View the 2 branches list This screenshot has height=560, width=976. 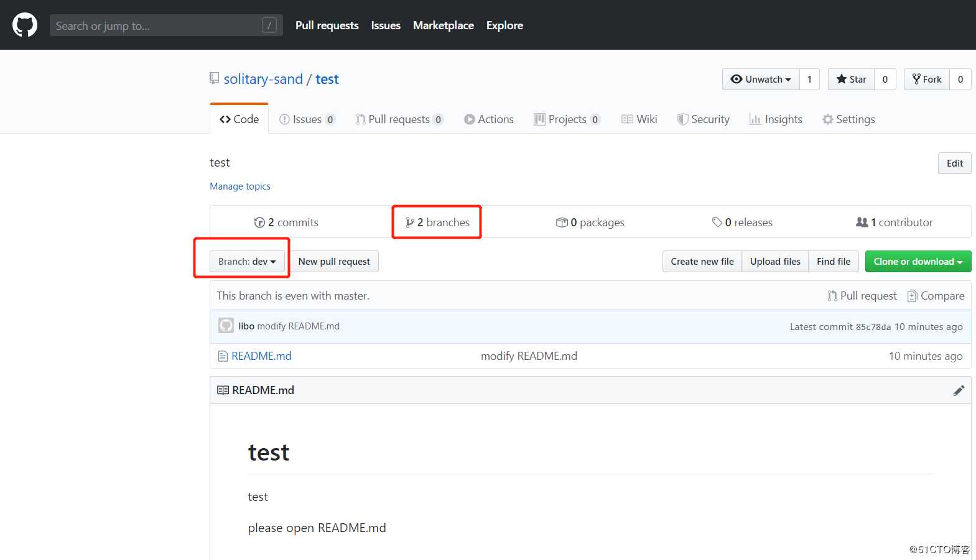[x=437, y=223]
